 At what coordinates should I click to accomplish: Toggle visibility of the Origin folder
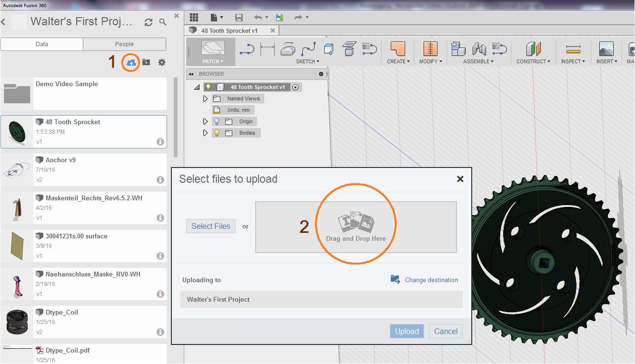[x=217, y=121]
